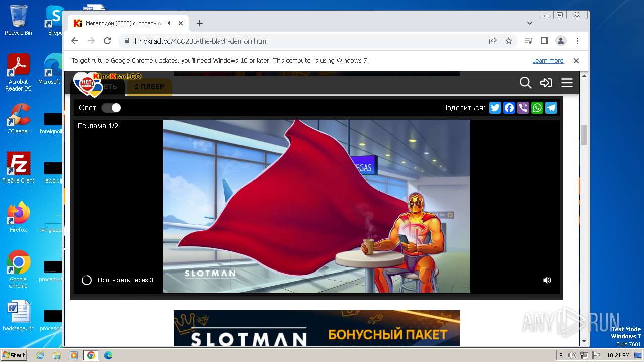
Task: Toggle the Chrome side panel icon
Action: click(544, 41)
